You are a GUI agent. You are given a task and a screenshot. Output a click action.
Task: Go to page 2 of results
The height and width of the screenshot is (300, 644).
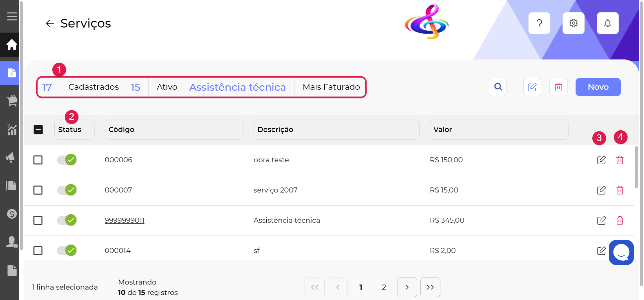point(384,287)
